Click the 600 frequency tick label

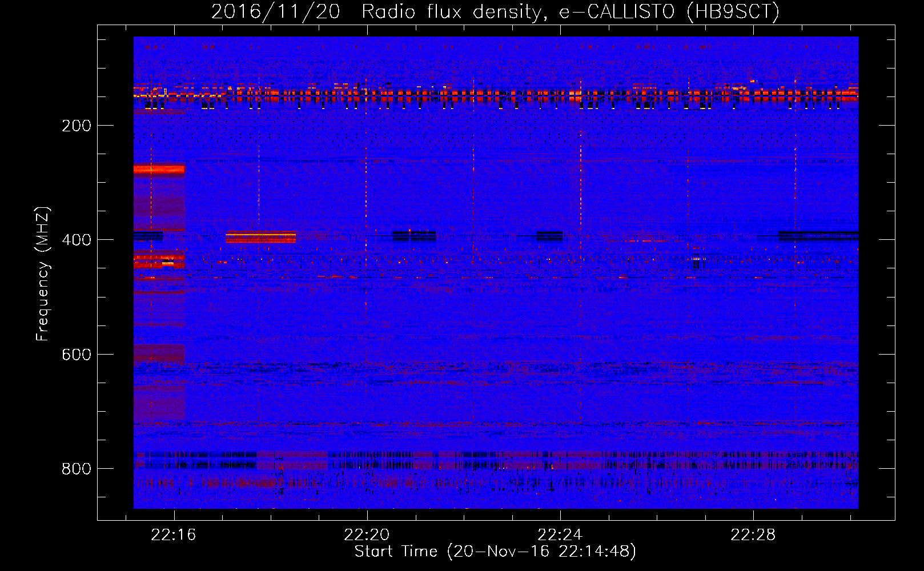[x=77, y=355]
